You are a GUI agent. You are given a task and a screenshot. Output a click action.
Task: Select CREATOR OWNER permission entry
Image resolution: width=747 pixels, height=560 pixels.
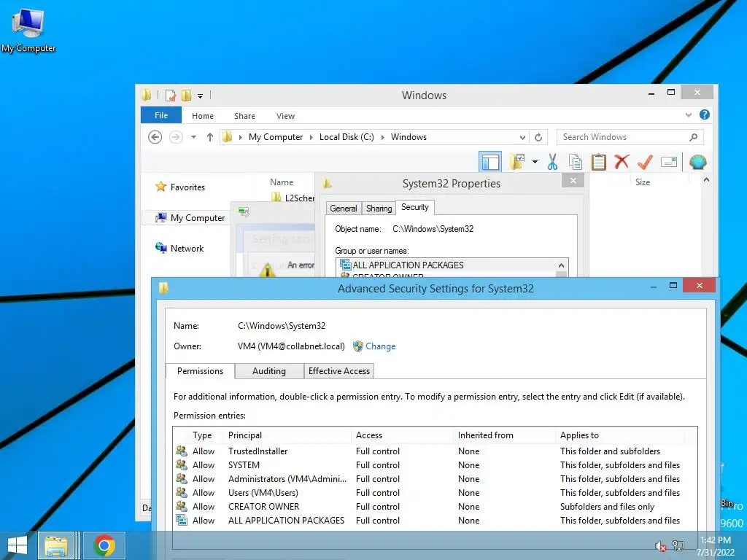coord(435,506)
